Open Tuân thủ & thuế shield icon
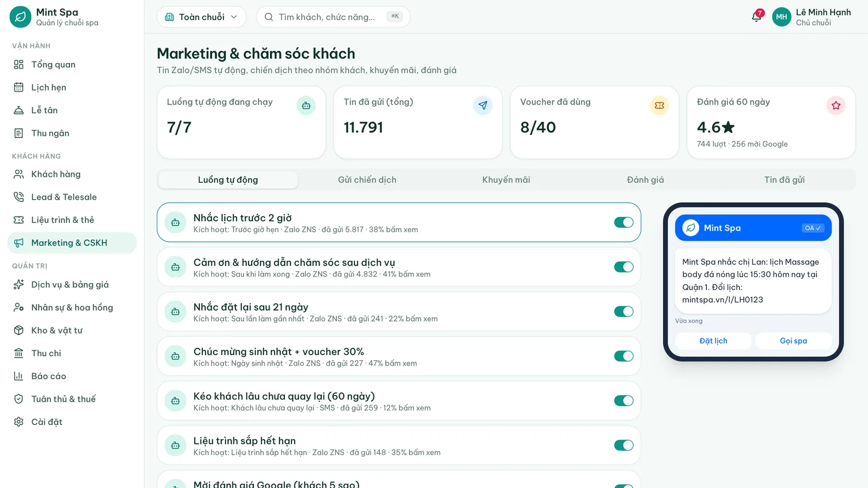Screen dimensions: 868x488 tap(18, 399)
